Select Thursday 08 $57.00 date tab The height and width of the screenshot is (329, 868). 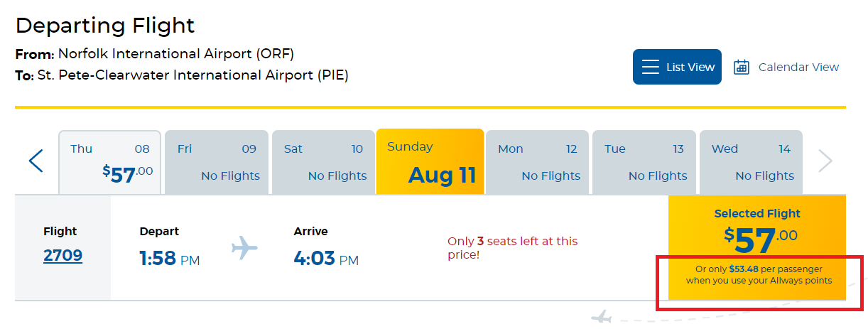point(109,163)
